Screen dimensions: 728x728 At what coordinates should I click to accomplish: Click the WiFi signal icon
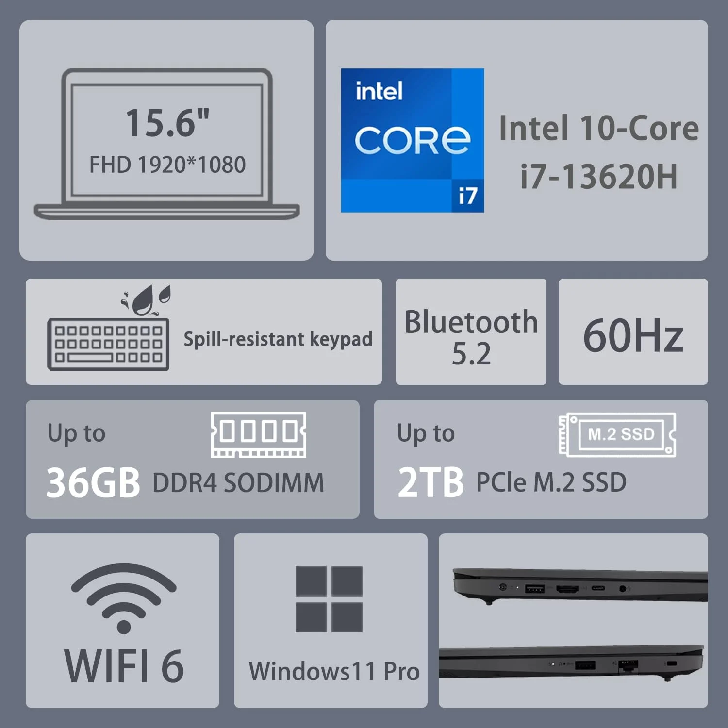click(124, 598)
